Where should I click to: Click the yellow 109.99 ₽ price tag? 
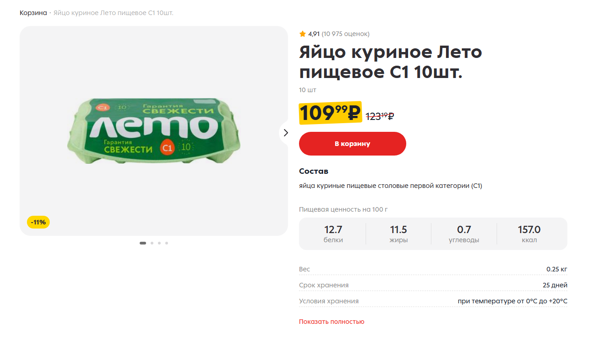(x=330, y=113)
